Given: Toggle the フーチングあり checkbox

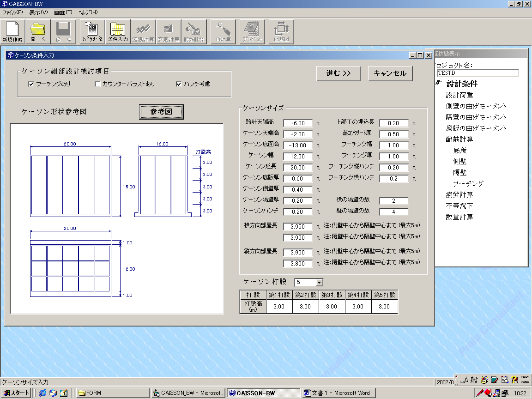Looking at the screenshot, I should pos(31,84).
